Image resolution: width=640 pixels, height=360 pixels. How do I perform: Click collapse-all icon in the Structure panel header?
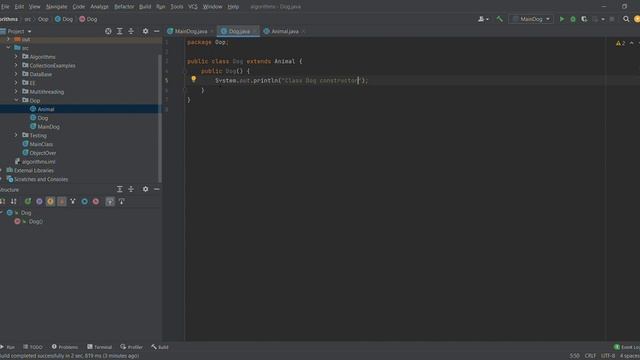pyautogui.click(x=131, y=189)
